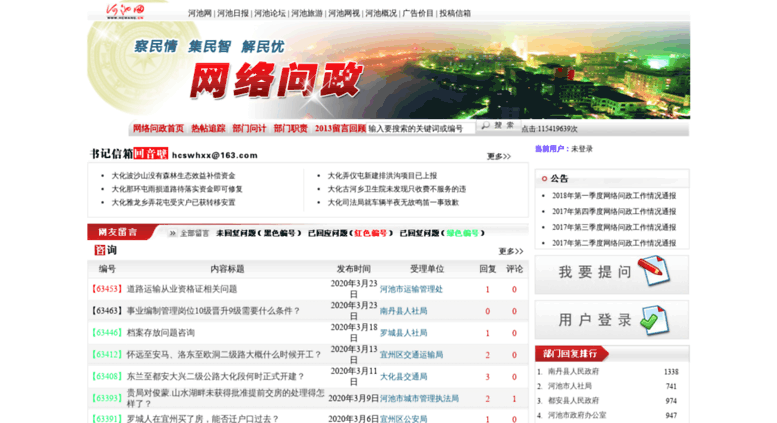Open department 宜州区交通运输局
777x423 pixels.
[411, 355]
